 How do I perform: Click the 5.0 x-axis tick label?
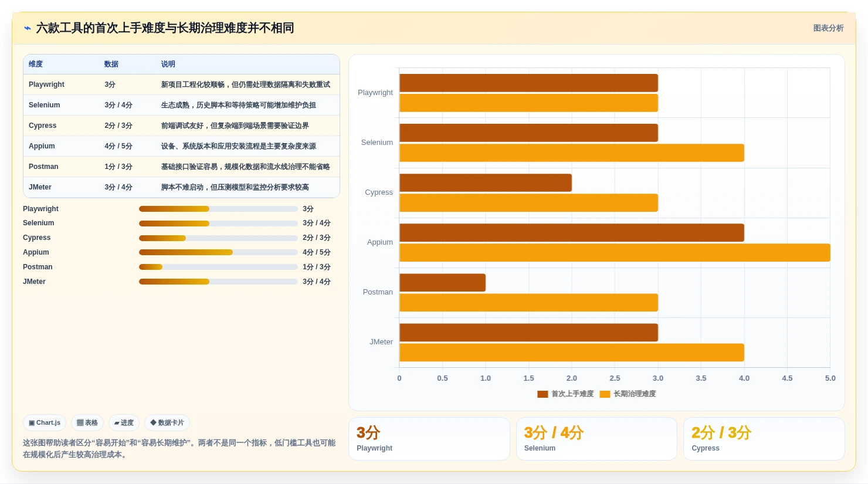click(x=830, y=378)
